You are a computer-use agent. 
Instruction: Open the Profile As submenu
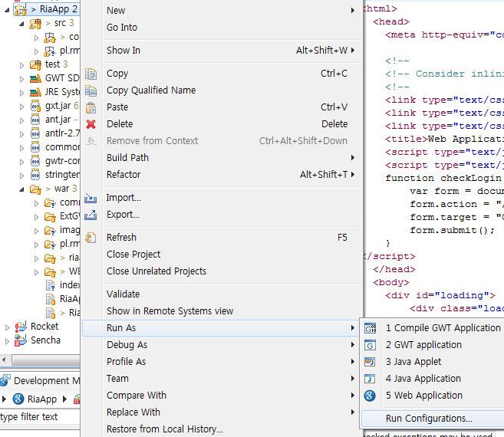[222, 362]
